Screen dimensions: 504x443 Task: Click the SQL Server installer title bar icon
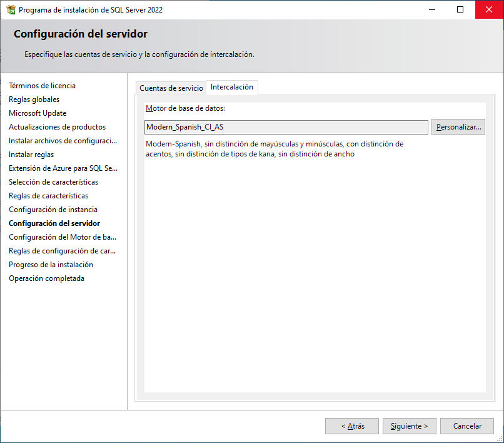pyautogui.click(x=11, y=9)
